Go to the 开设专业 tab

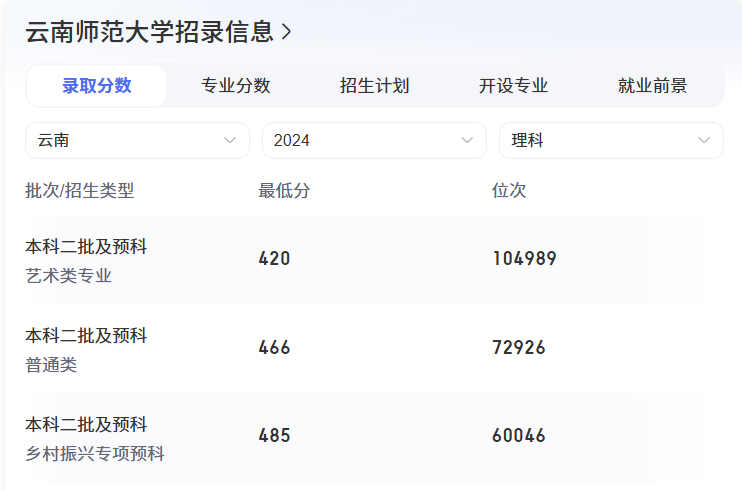(x=513, y=86)
